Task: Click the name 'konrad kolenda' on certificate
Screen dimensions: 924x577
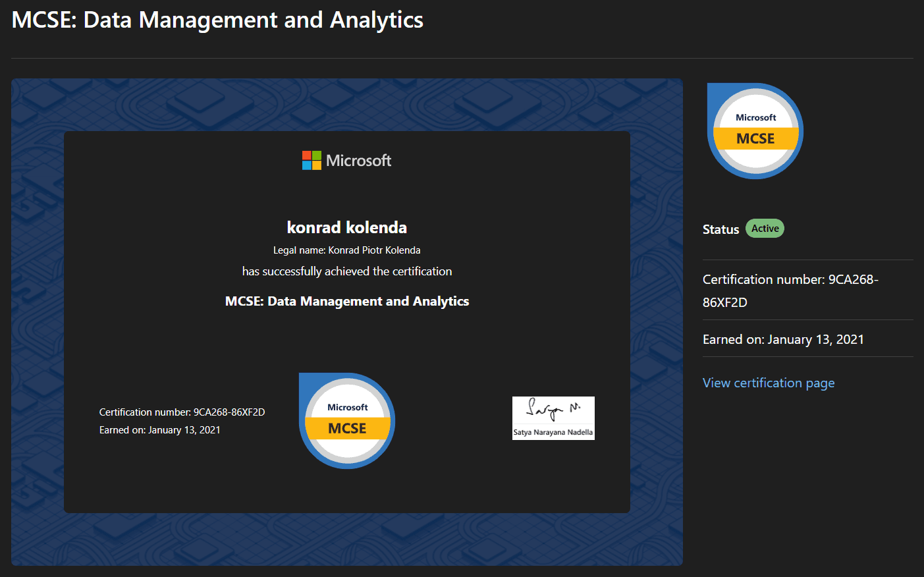Action: [347, 227]
